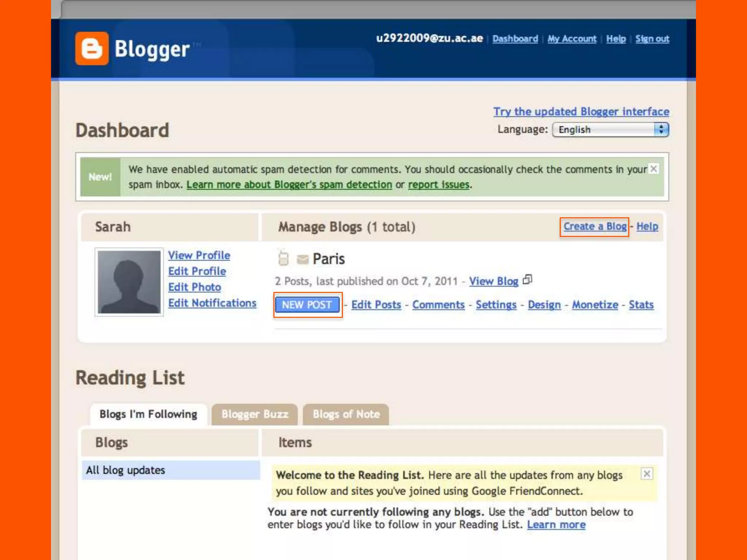Open Edit Posts for Paris blog
This screenshot has height=560, width=747.
coord(376,305)
